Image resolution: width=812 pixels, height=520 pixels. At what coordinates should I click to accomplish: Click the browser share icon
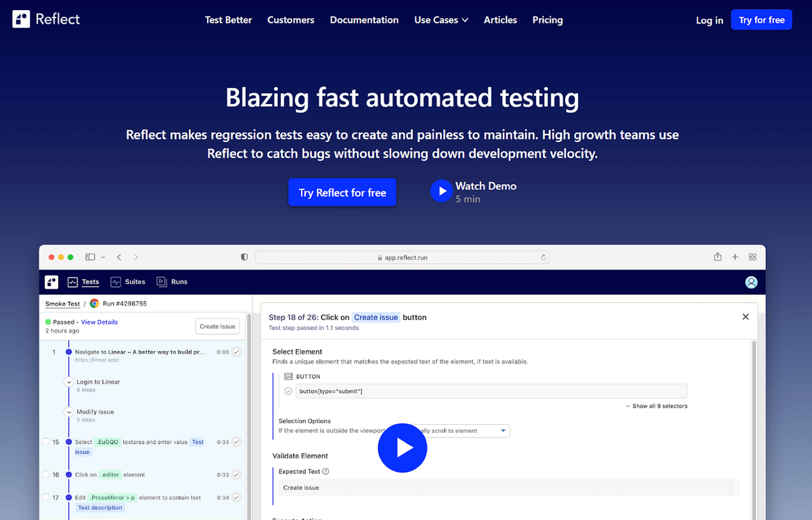click(718, 257)
